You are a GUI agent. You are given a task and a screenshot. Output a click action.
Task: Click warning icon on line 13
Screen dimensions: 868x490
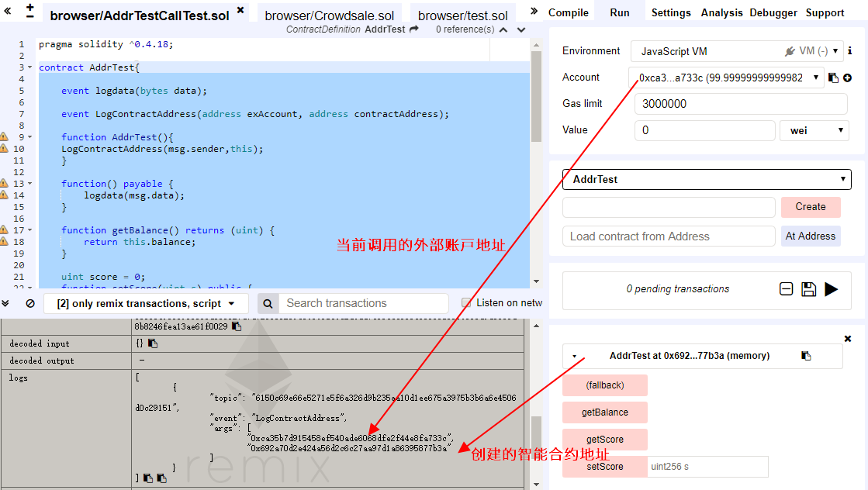tap(5, 183)
